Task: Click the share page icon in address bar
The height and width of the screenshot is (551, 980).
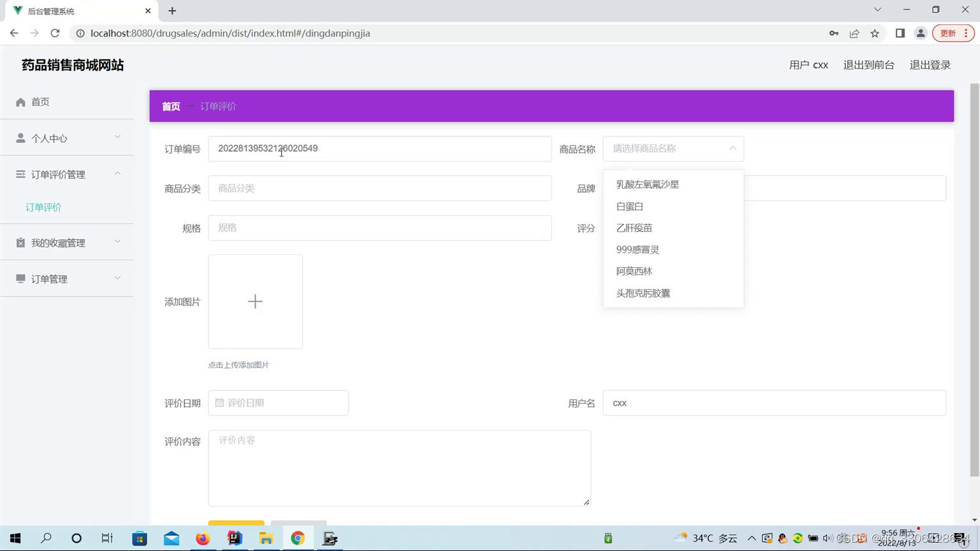Action: [x=854, y=33]
